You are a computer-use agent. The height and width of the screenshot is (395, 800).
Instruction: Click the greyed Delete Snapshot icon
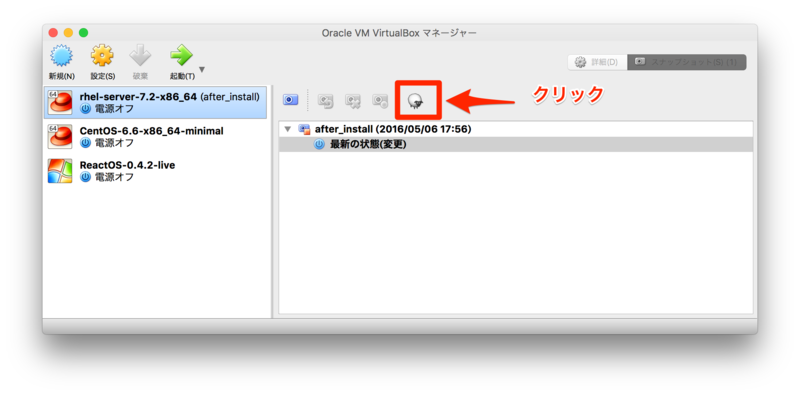pos(353,101)
